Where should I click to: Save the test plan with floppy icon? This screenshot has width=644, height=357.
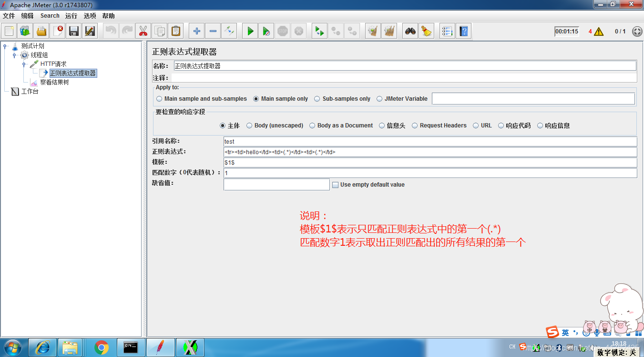coord(74,31)
